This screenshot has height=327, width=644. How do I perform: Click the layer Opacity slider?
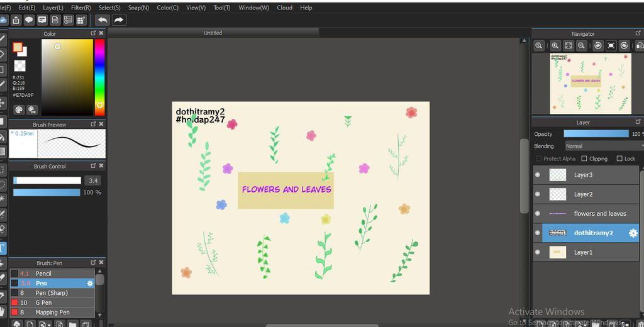596,134
